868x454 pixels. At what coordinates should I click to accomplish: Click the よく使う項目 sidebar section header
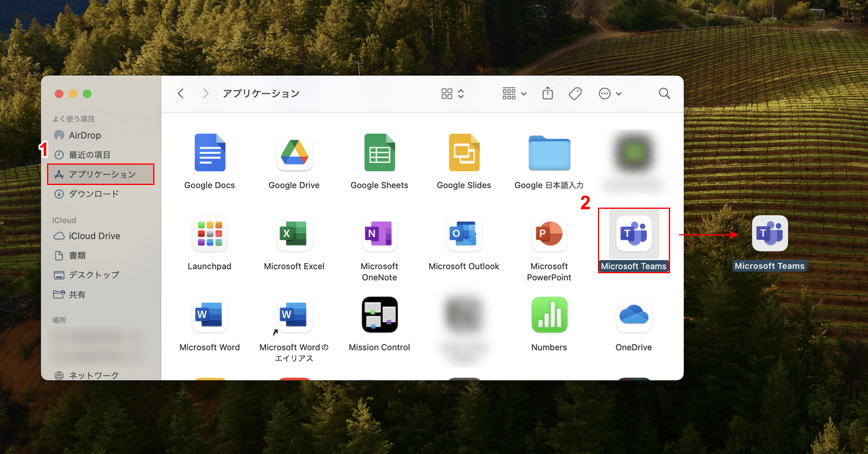coord(73,119)
